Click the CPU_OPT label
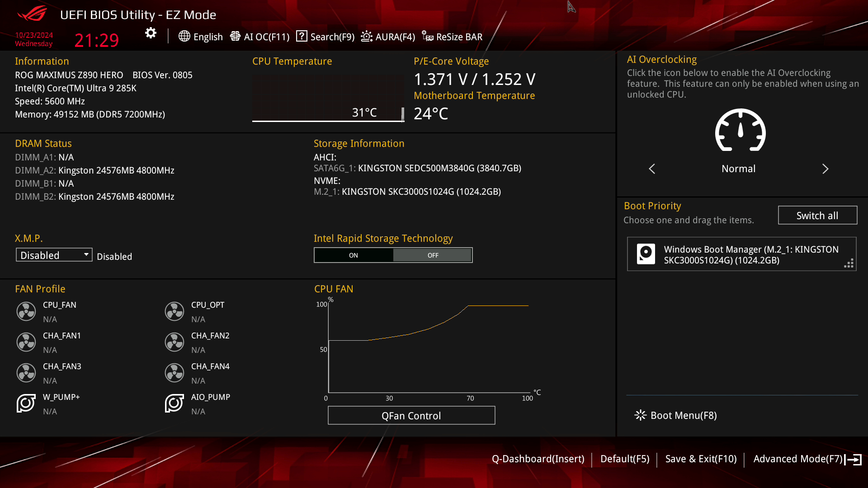This screenshot has height=488, width=868. tap(208, 305)
